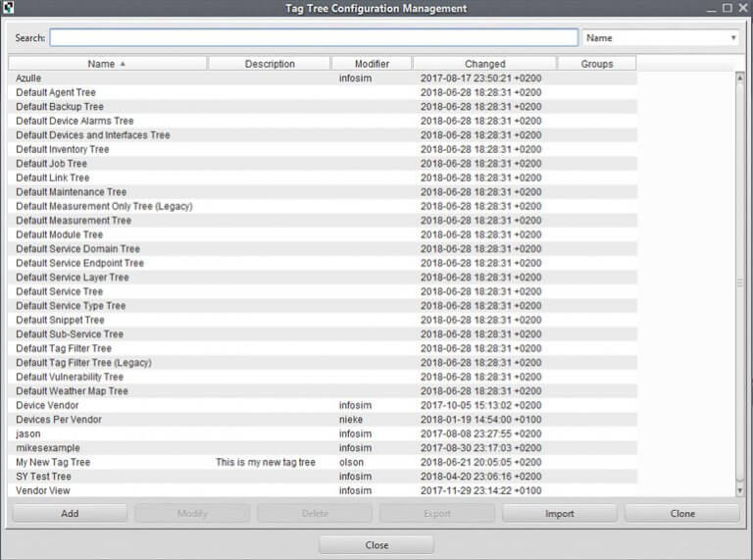Click the Groups column header

tap(596, 64)
